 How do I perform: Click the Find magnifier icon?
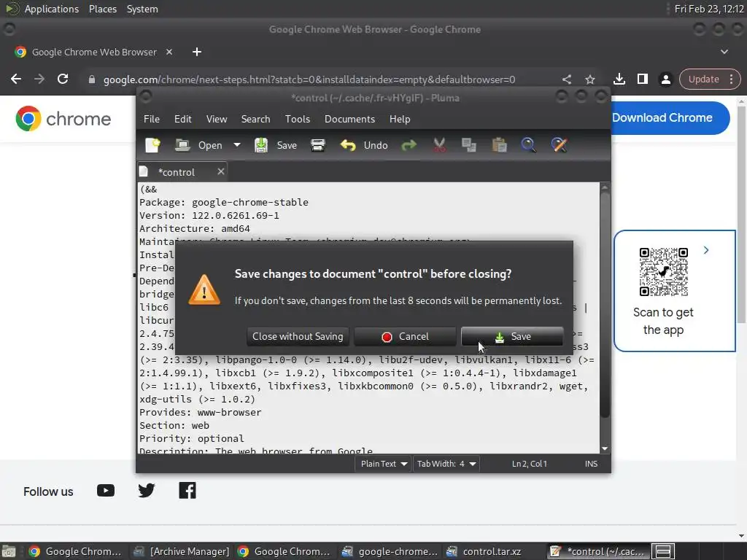tap(528, 145)
